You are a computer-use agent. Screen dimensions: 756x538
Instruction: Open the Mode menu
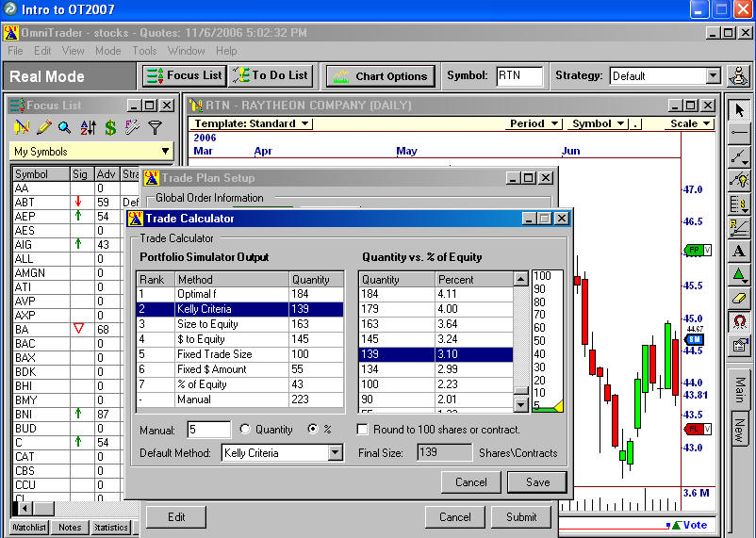coord(108,51)
